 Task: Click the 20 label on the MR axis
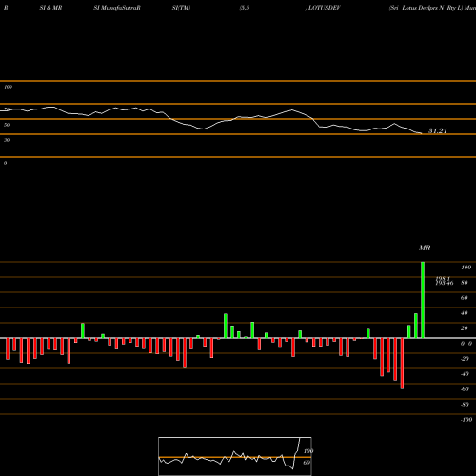point(465,328)
